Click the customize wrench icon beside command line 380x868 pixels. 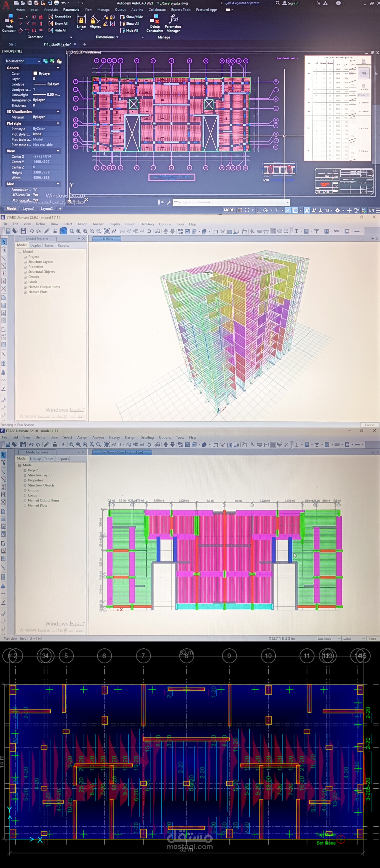[169, 202]
